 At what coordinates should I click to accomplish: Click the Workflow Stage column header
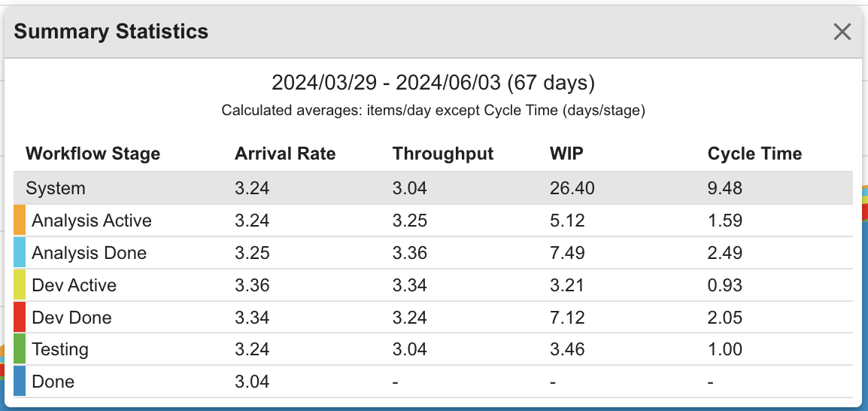93,154
